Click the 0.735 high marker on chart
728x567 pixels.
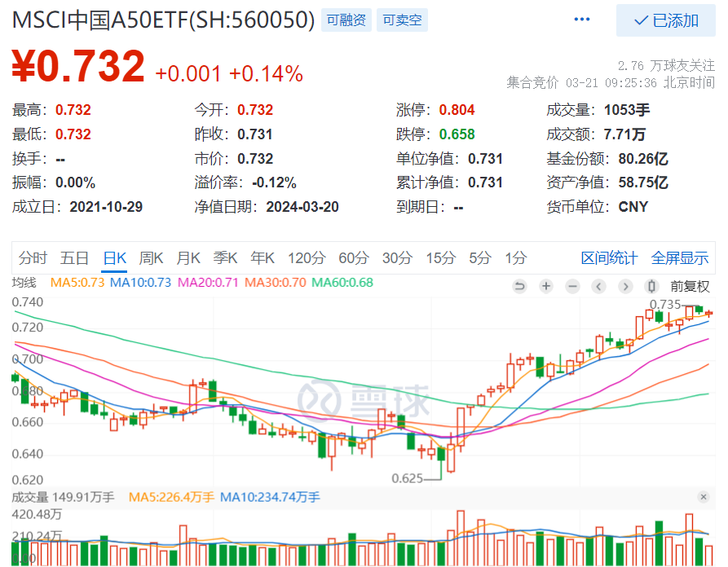coord(665,305)
